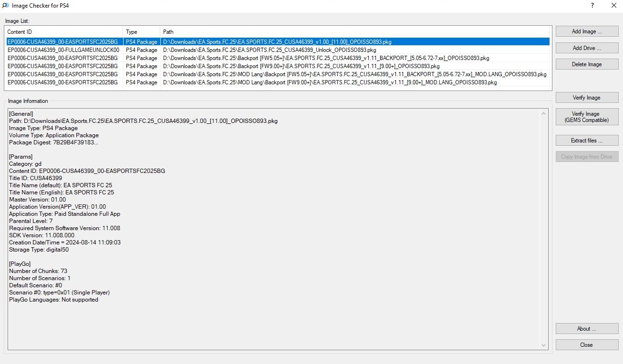
Task: Click the help question mark in title bar
Action: pos(592,6)
